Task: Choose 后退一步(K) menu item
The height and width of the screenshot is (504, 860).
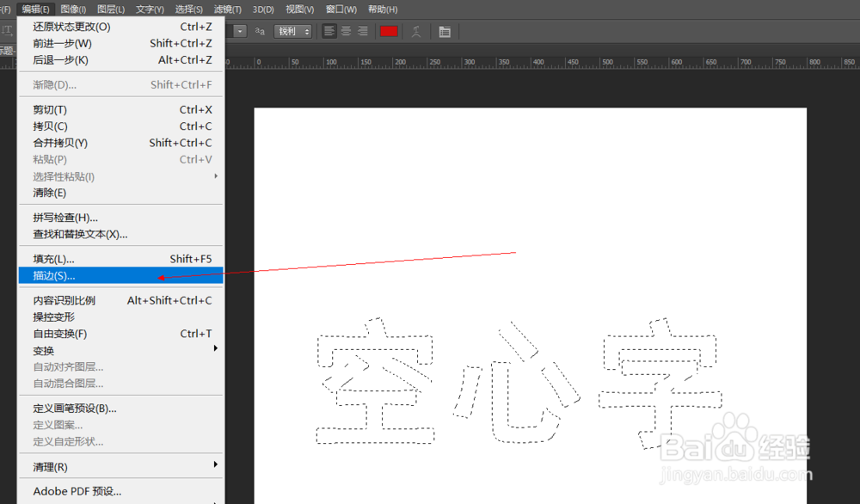Action: [x=120, y=60]
